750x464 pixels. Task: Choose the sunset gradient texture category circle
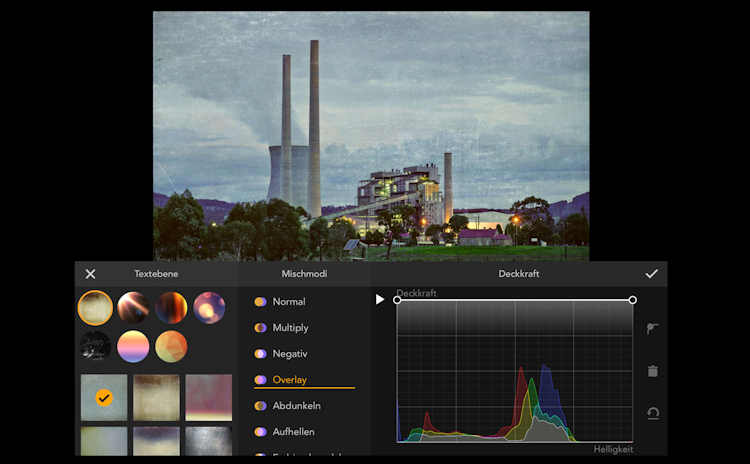[x=133, y=346]
